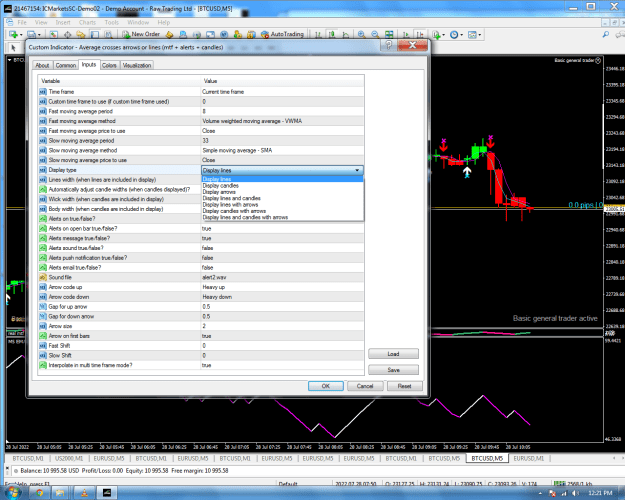Click the dialog help question mark
The height and width of the screenshot is (500, 625).
click(389, 45)
